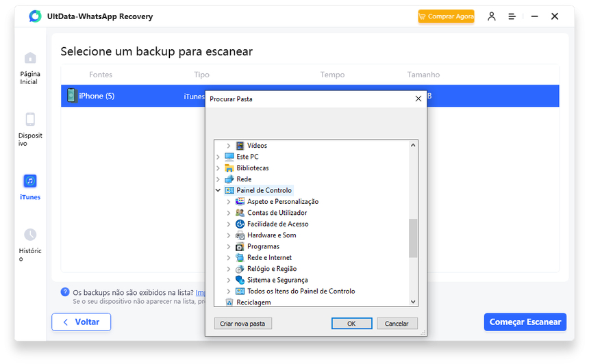Collapse the Painel de Controlo node
Screen dimensions: 589x364
218,190
